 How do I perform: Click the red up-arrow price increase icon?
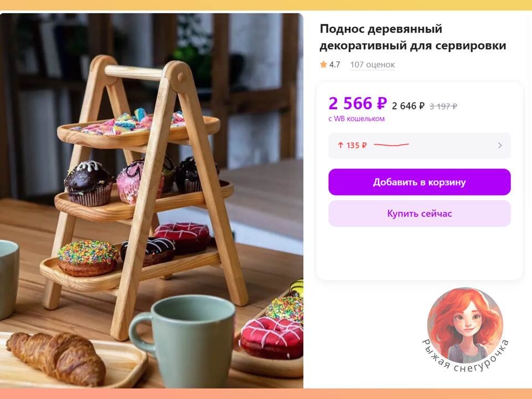[340, 145]
